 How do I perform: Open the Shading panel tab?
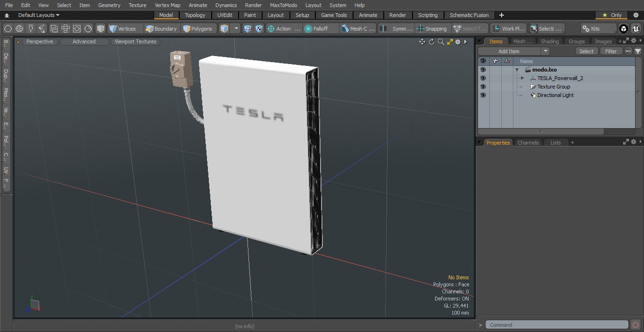(x=549, y=41)
